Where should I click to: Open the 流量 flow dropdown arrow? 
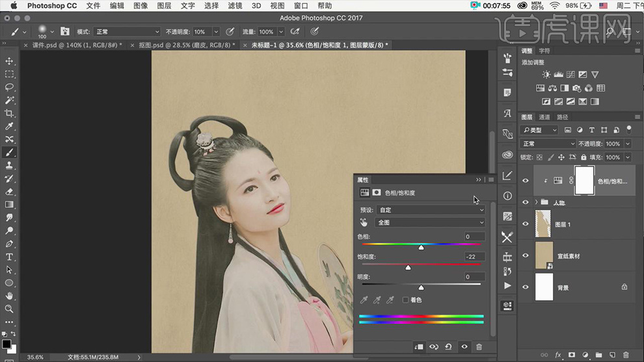tap(281, 32)
